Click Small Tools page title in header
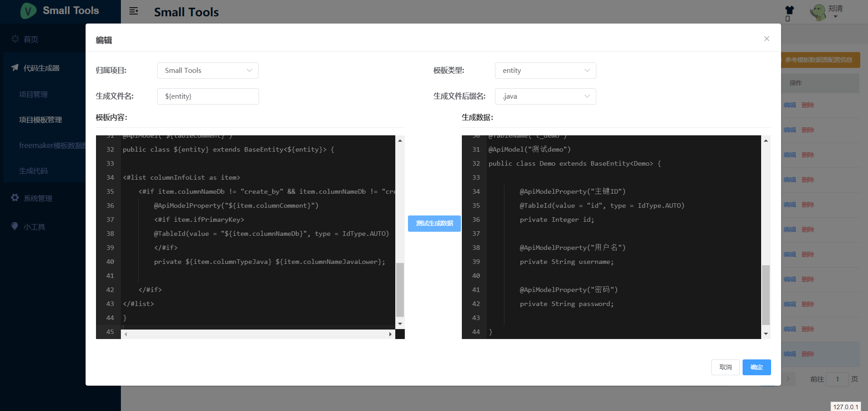The width and height of the screenshot is (868, 411). (187, 12)
